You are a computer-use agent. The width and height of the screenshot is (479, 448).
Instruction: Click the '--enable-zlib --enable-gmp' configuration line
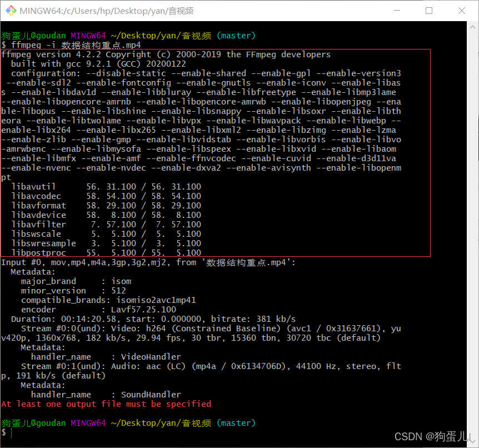(x=201, y=140)
